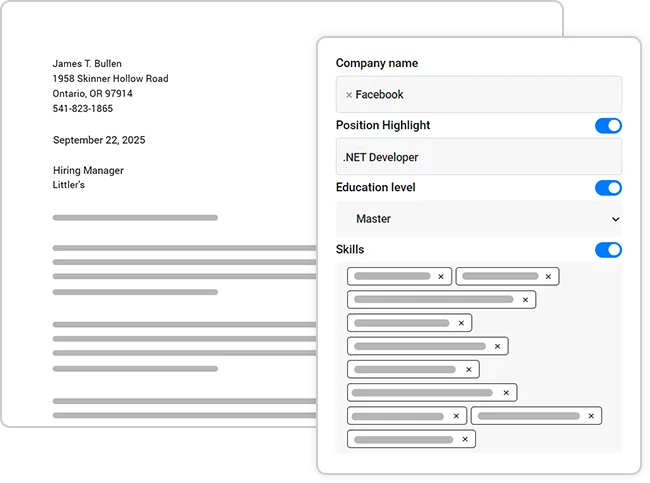The width and height of the screenshot is (650, 483).
Task: Remove the skill tag on fifth row
Action: pos(468,370)
